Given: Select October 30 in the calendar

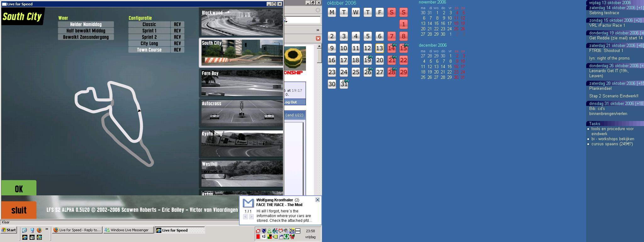Looking at the screenshot, I should click(x=332, y=84).
